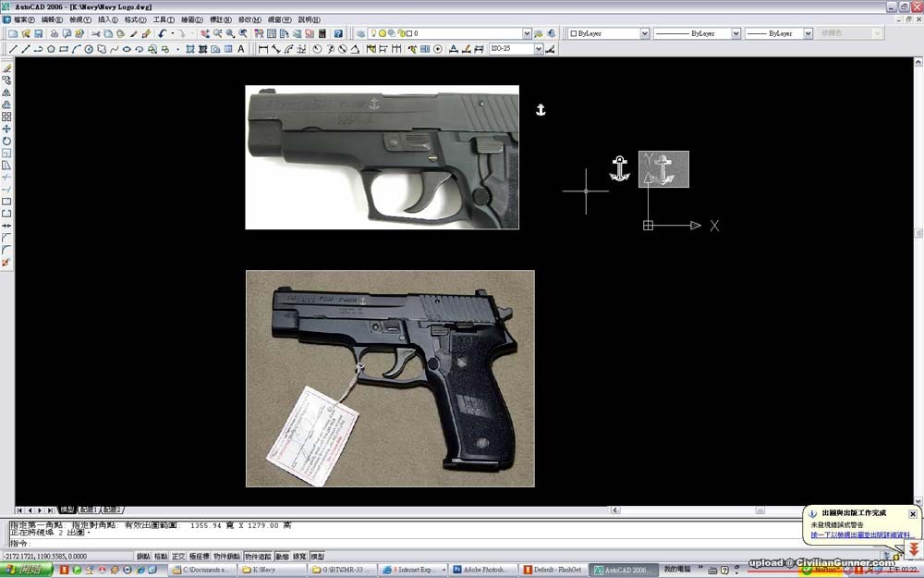This screenshot has width=924, height=578.
Task: Click the Save file icon
Action: point(38,33)
